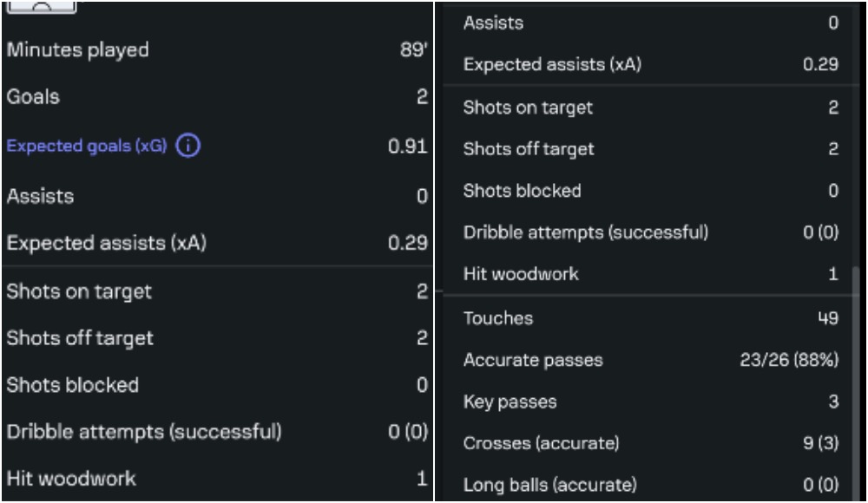Screen dimensions: 868x503
Task: Click the 49 touches value
Action: point(828,318)
